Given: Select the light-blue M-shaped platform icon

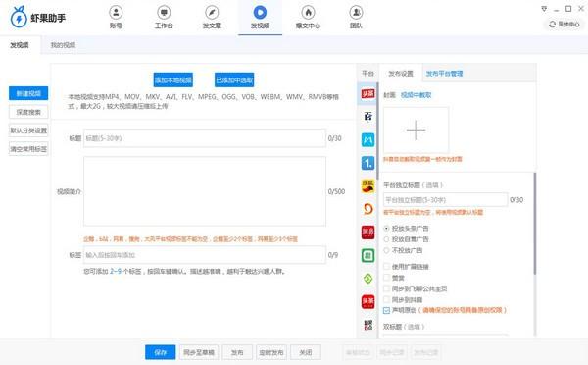Looking at the screenshot, I should [367, 140].
